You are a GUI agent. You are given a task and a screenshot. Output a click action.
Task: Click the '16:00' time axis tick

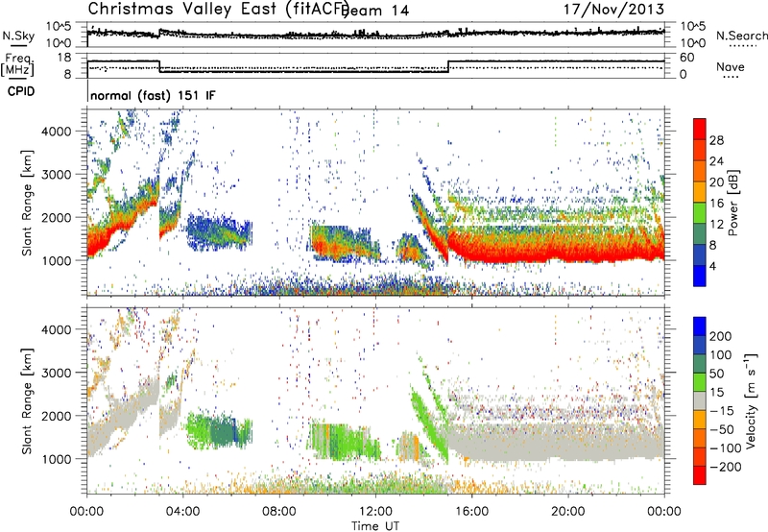471,512
